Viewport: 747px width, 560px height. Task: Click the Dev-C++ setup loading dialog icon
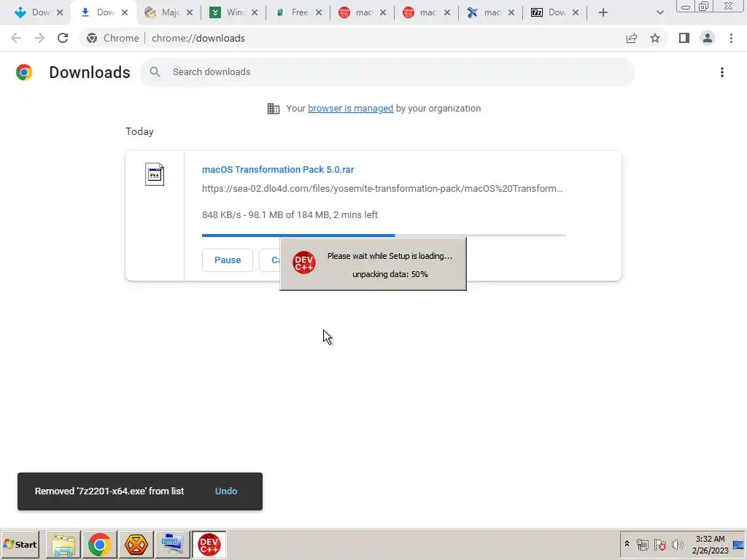[x=304, y=262]
